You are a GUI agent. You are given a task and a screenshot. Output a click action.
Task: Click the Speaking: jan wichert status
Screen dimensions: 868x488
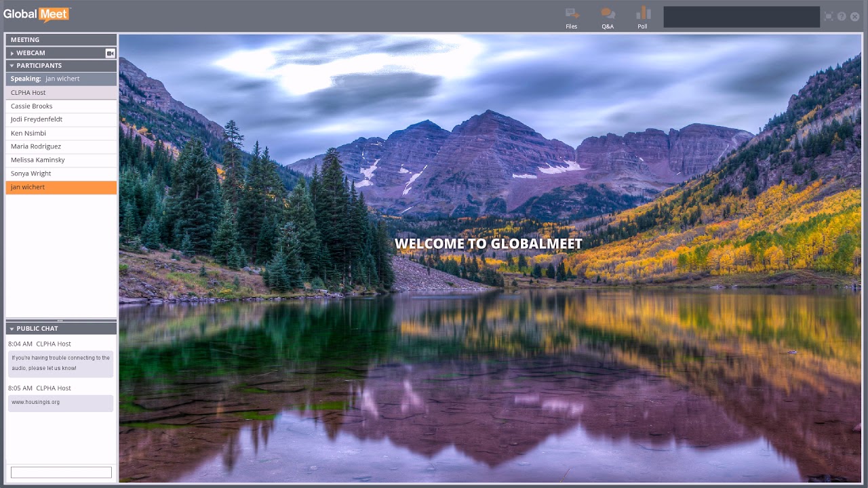point(61,79)
